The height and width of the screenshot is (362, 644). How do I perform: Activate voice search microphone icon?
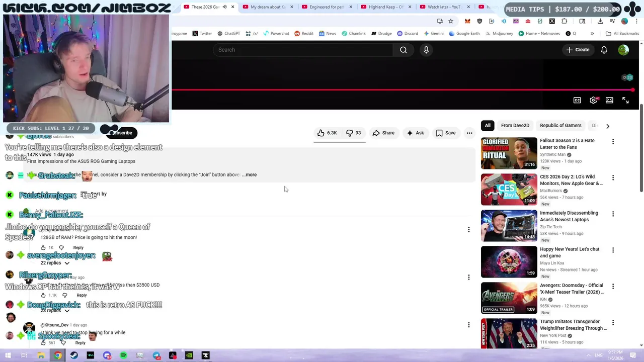426,50
